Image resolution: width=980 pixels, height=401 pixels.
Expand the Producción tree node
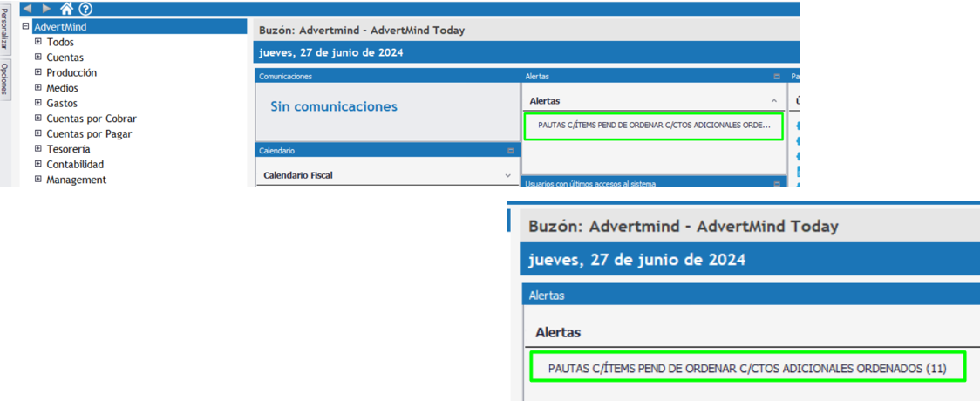coord(38,72)
